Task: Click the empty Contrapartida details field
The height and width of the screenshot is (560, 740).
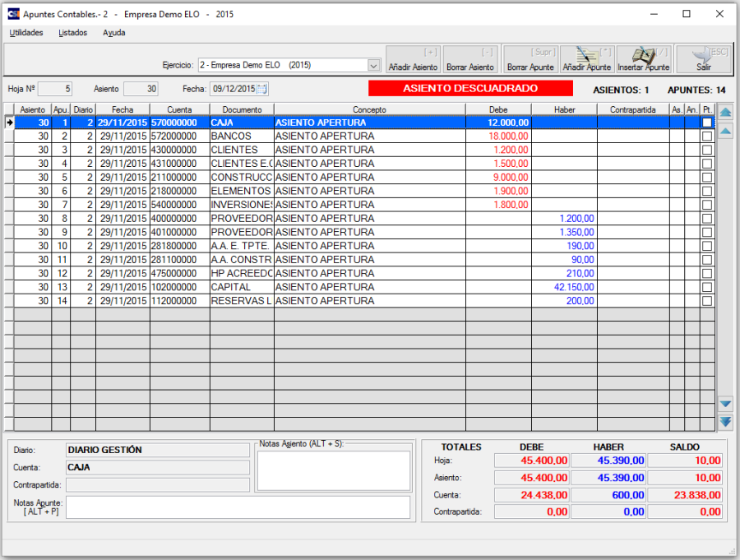Action: point(158,485)
